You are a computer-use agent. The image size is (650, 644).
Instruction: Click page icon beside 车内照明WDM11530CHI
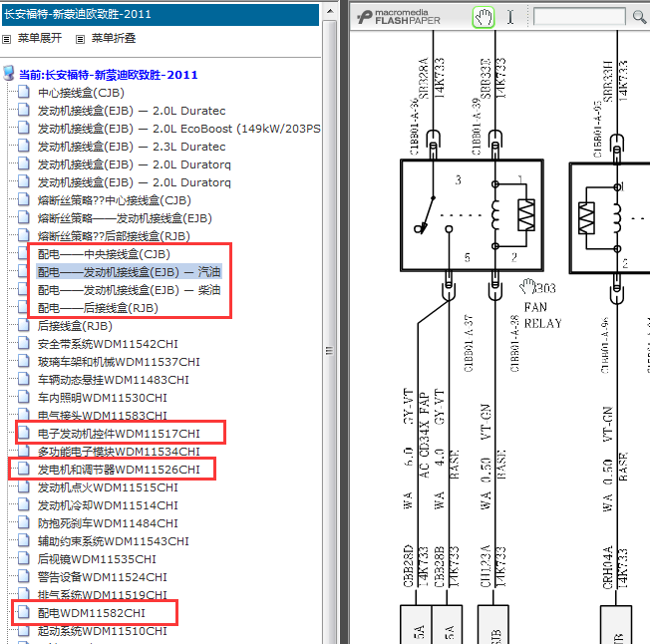pos(24,397)
